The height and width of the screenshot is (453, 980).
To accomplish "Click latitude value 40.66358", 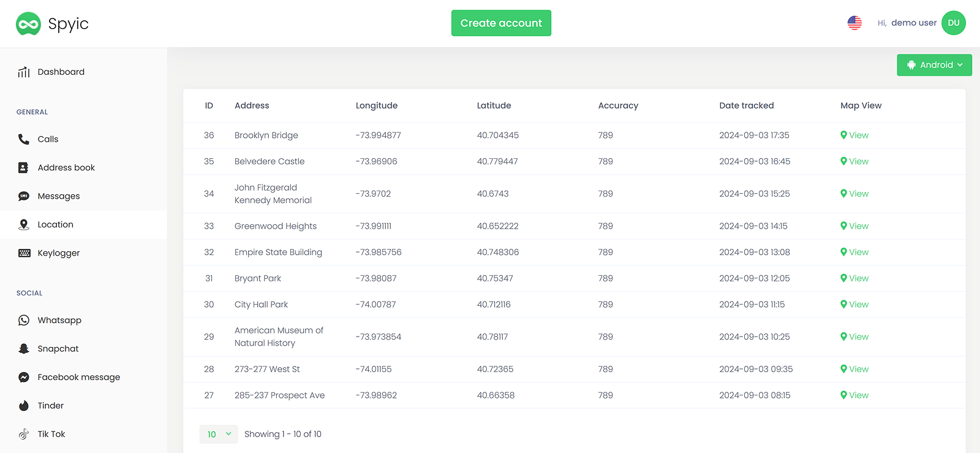I will point(496,395).
